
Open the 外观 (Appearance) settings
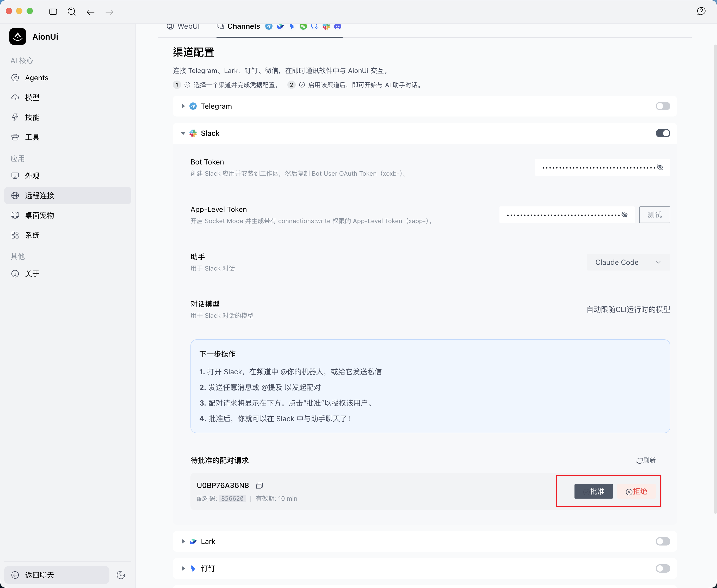[68, 176]
